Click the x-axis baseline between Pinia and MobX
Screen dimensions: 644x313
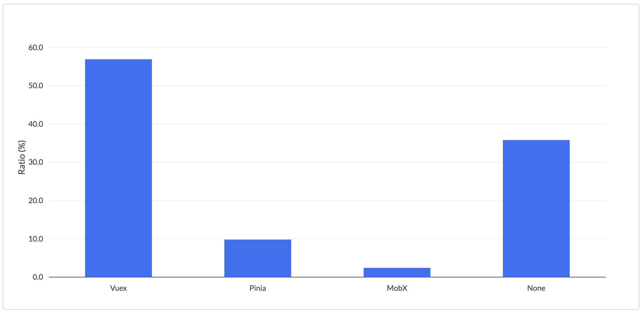tap(327, 277)
